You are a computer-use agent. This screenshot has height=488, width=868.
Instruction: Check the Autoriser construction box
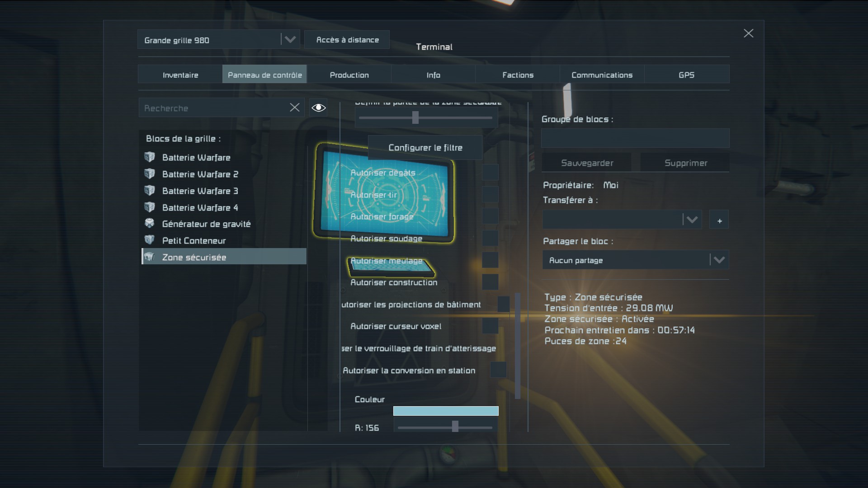(x=490, y=282)
